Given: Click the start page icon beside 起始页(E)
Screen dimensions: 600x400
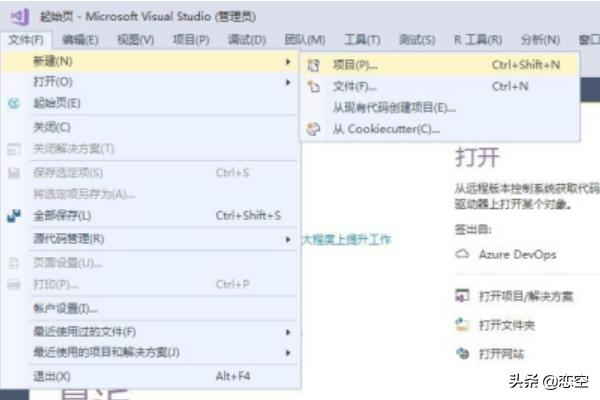Looking at the screenshot, I should click(x=14, y=103).
